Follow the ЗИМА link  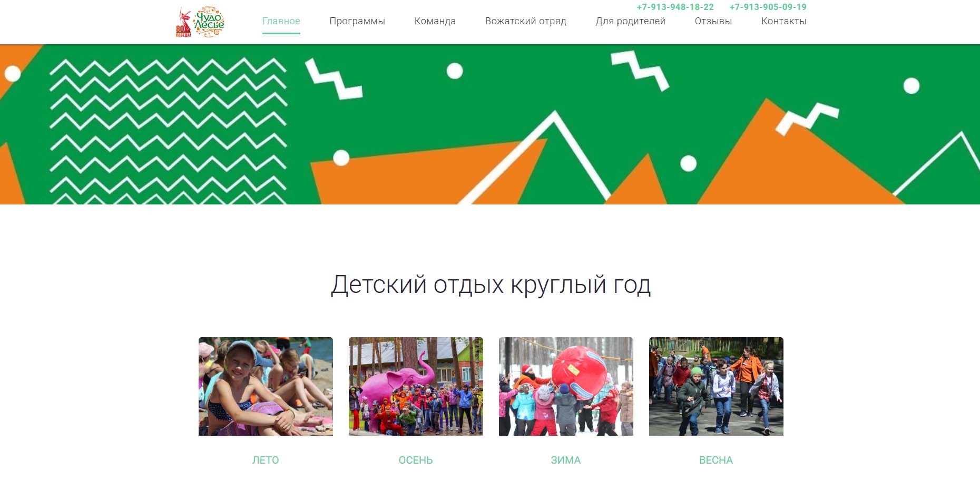566,460
